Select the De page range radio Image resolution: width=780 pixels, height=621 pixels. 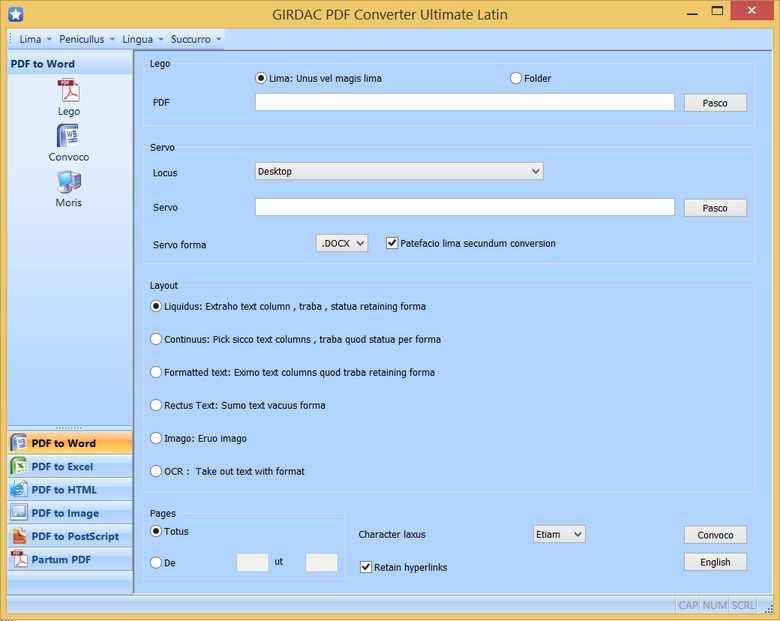point(156,562)
